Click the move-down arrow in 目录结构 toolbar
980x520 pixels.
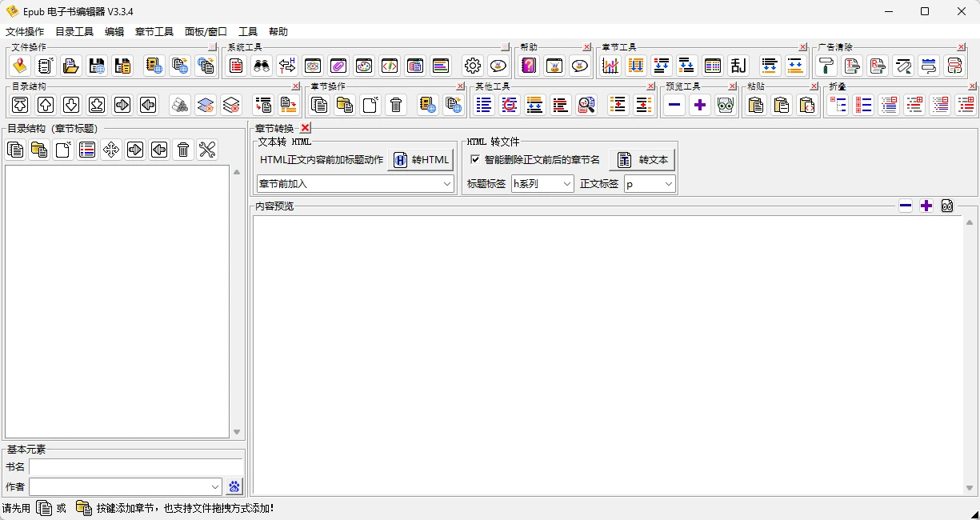71,105
